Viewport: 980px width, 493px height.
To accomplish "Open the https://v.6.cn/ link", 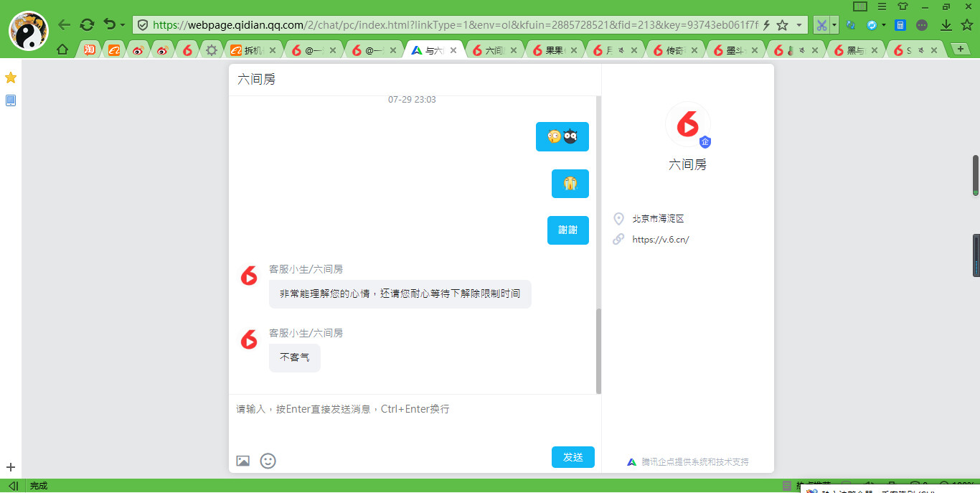I will [x=661, y=240].
